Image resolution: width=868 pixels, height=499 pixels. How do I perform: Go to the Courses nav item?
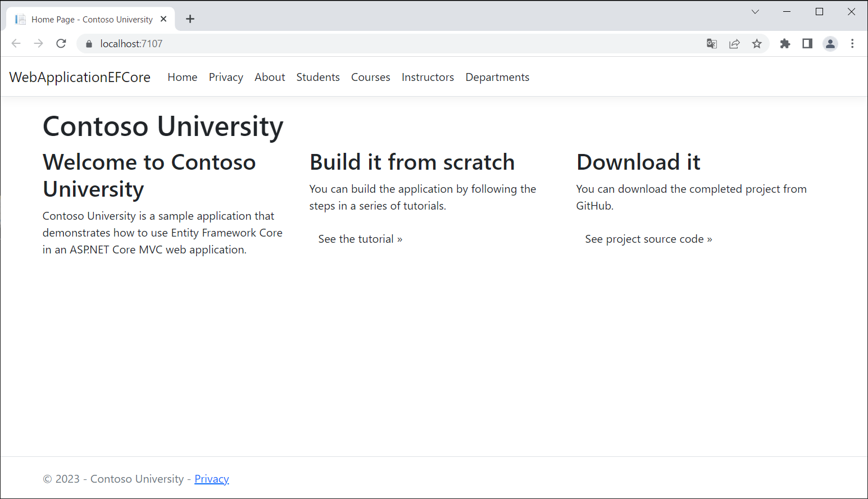point(370,77)
